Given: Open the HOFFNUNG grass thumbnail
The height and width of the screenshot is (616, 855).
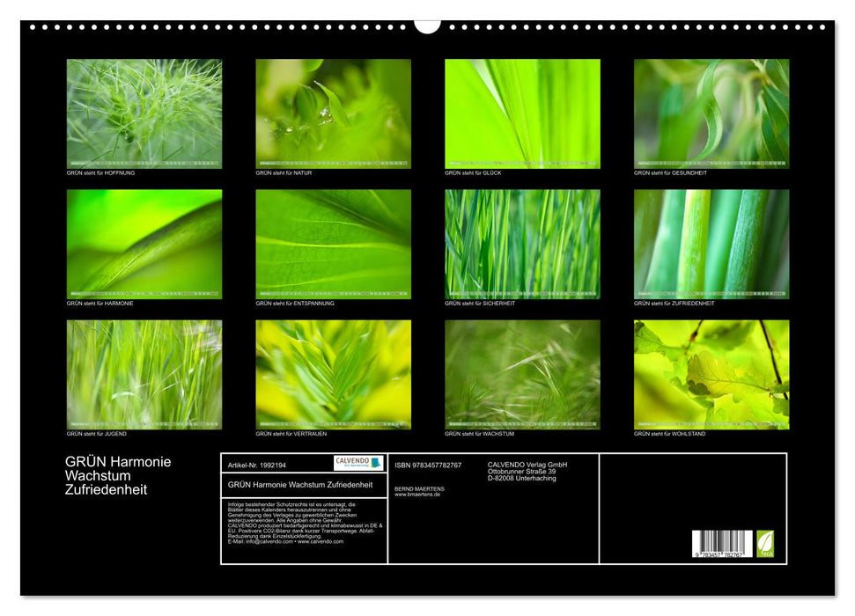Looking at the screenshot, I should pyautogui.click(x=144, y=114).
